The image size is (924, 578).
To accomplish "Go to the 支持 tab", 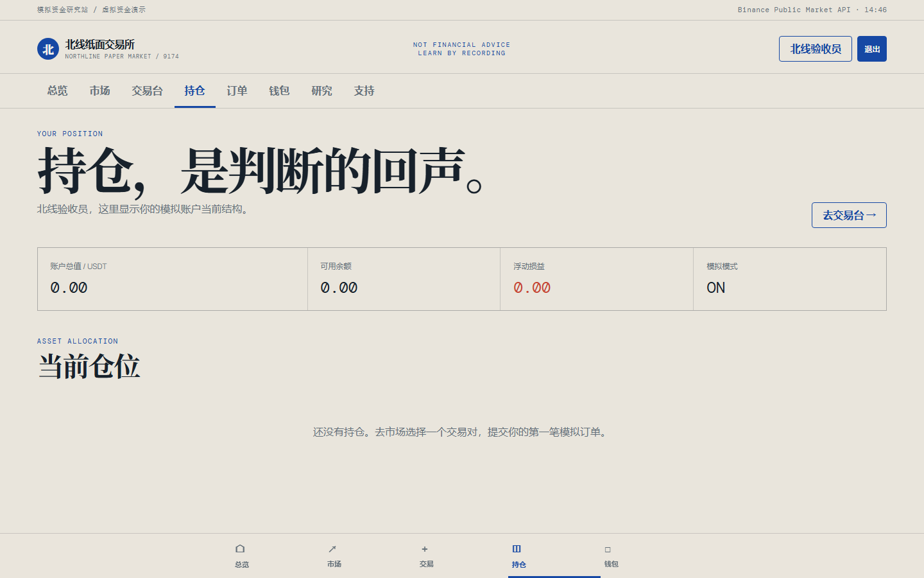I will point(364,91).
